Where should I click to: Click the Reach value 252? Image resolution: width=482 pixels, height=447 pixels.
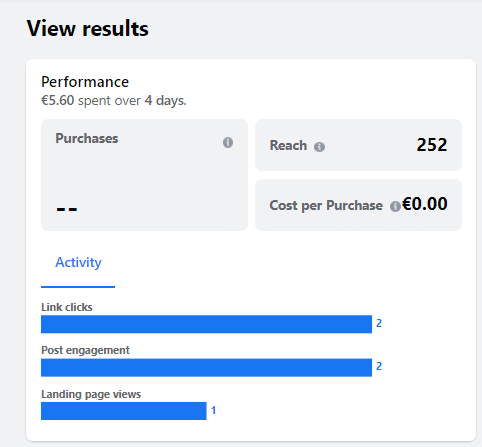(432, 145)
